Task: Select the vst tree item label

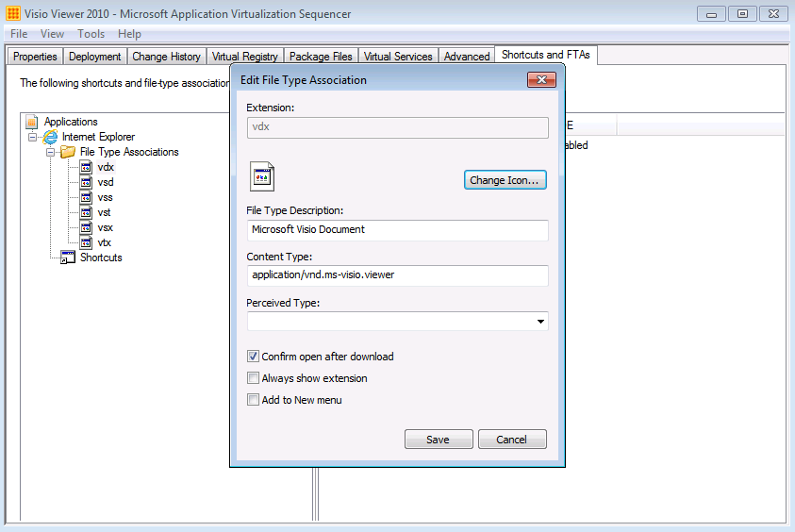Action: [x=104, y=212]
